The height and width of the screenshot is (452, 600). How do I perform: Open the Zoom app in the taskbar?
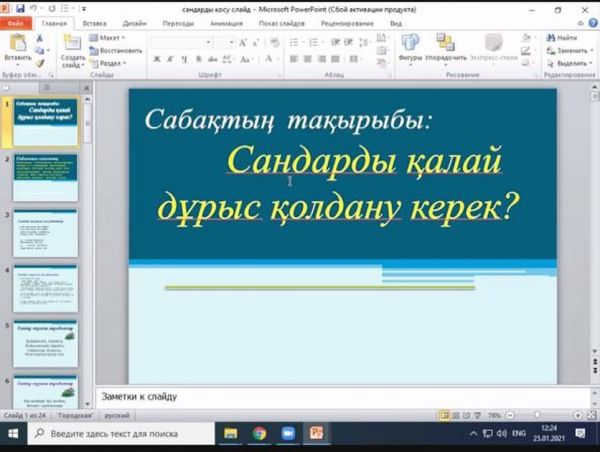coord(288,434)
